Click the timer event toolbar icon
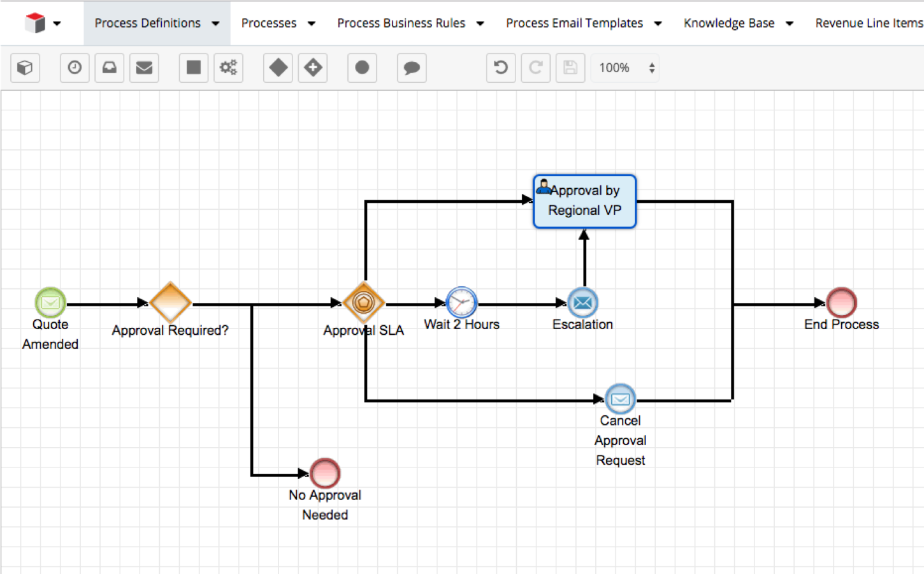The image size is (924, 574). click(x=75, y=68)
